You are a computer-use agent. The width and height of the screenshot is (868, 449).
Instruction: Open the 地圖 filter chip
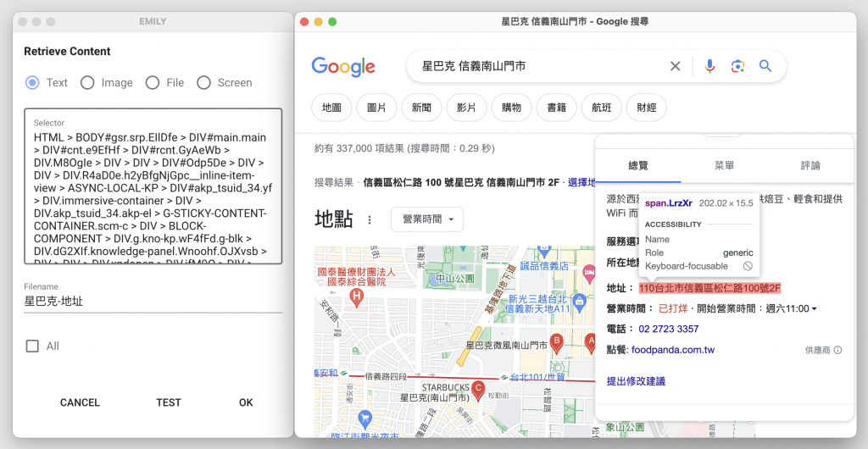click(331, 108)
